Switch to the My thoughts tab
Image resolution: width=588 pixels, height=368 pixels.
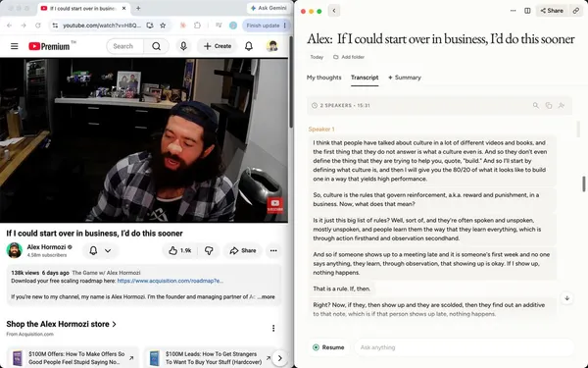(324, 78)
